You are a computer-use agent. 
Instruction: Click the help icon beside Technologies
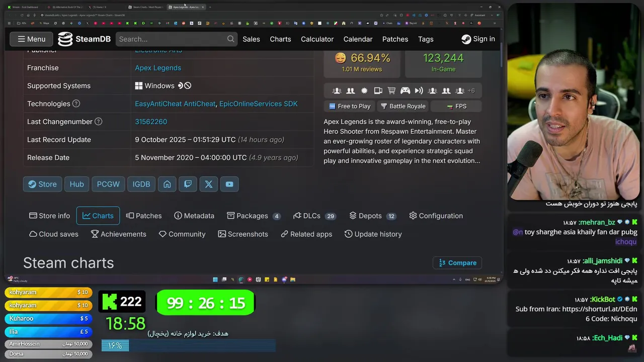tap(76, 104)
